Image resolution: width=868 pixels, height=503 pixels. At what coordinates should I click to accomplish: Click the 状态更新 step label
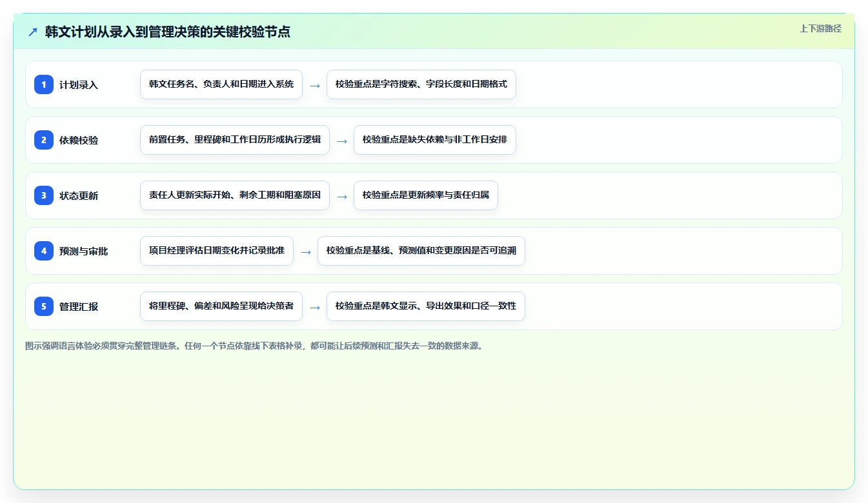point(79,195)
